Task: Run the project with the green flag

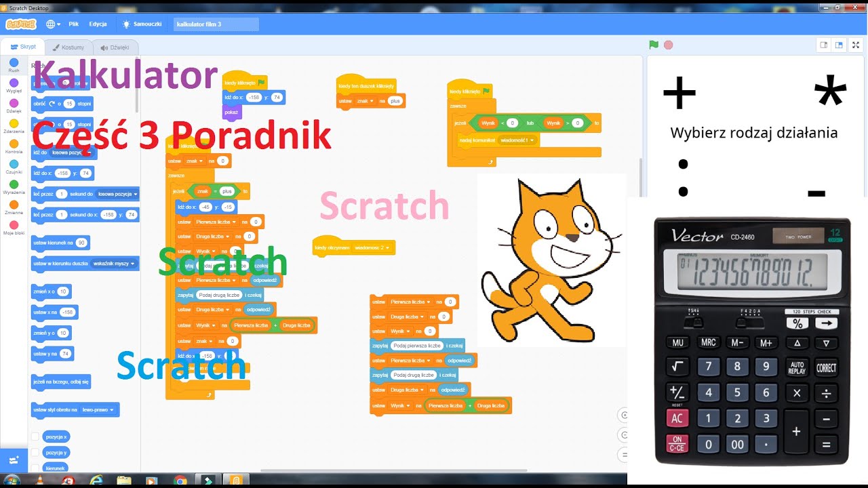Action: (x=654, y=45)
